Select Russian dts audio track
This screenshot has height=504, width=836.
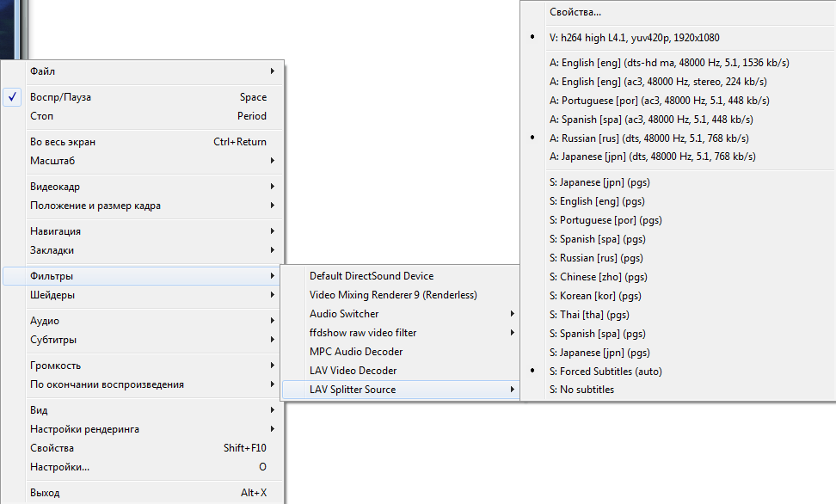[649, 138]
